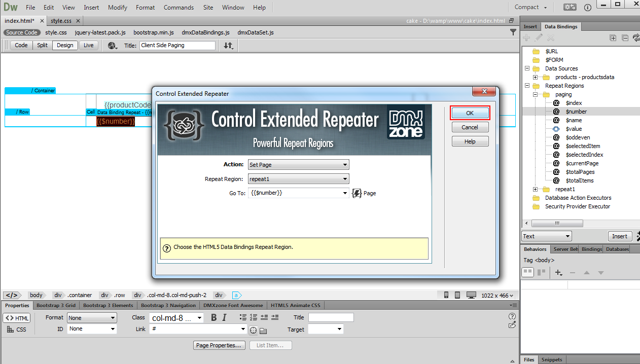Apply ordered list from Properties panel
The image size is (640, 364).
[254, 317]
